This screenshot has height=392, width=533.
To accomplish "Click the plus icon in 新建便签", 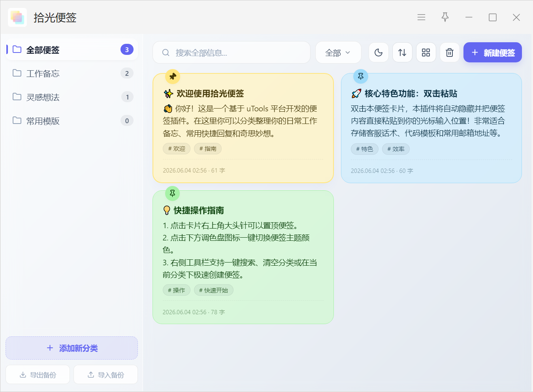I will pos(475,53).
